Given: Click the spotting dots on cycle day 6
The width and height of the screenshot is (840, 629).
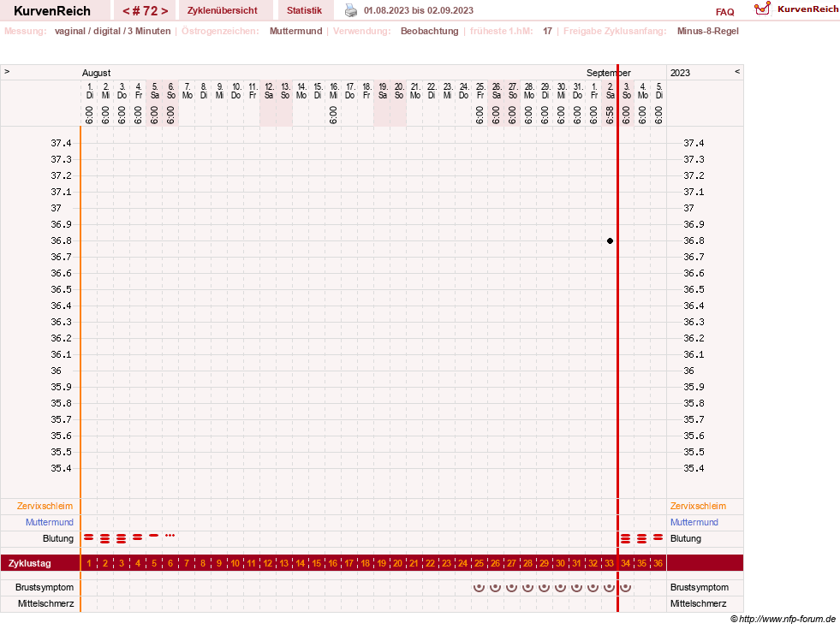Looking at the screenshot, I should [x=170, y=536].
